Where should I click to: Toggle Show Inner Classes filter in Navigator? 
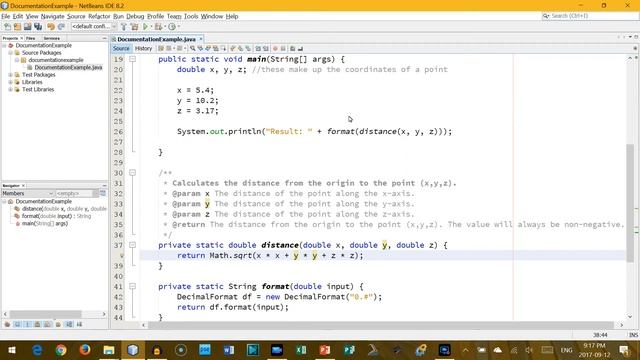click(48, 324)
